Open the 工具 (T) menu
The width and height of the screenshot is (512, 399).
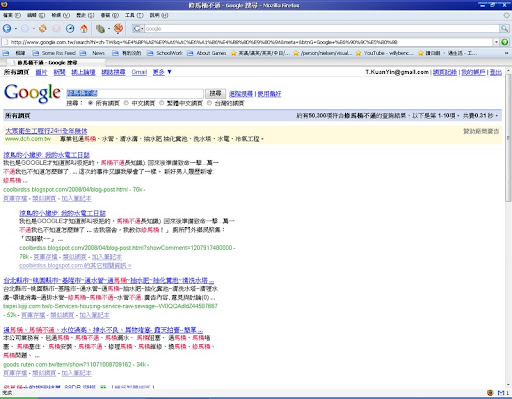(134, 15)
